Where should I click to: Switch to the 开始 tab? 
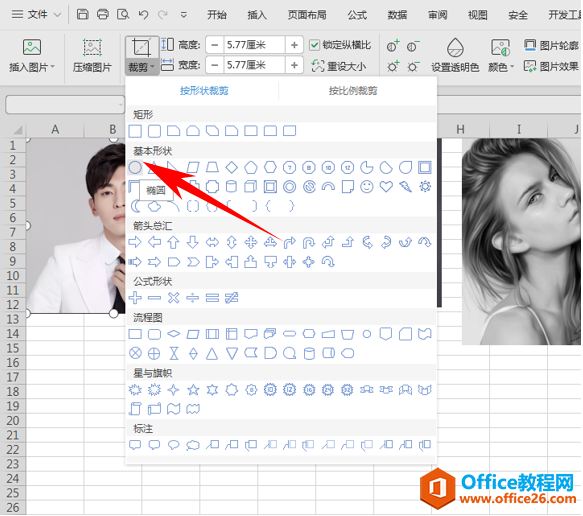click(x=217, y=15)
